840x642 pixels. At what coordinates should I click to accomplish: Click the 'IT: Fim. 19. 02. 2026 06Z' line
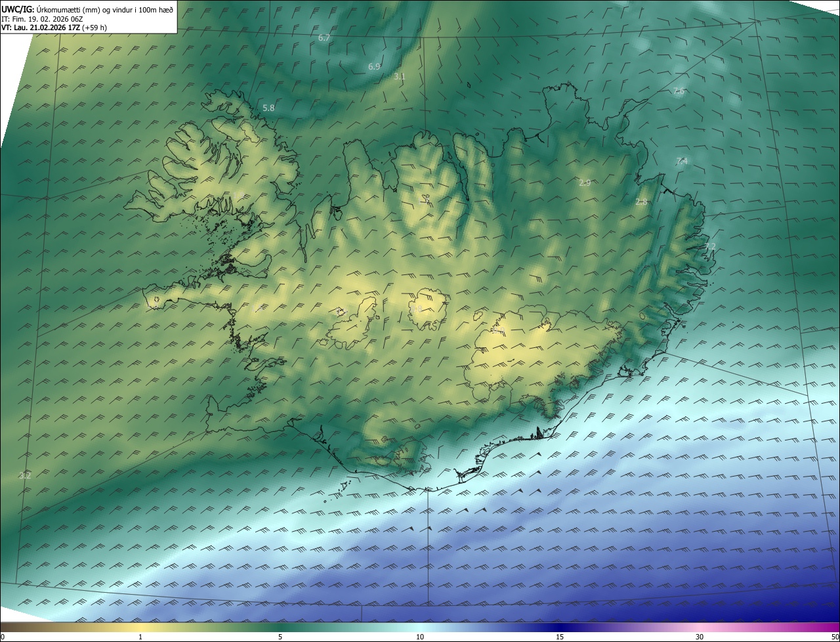[43, 18]
